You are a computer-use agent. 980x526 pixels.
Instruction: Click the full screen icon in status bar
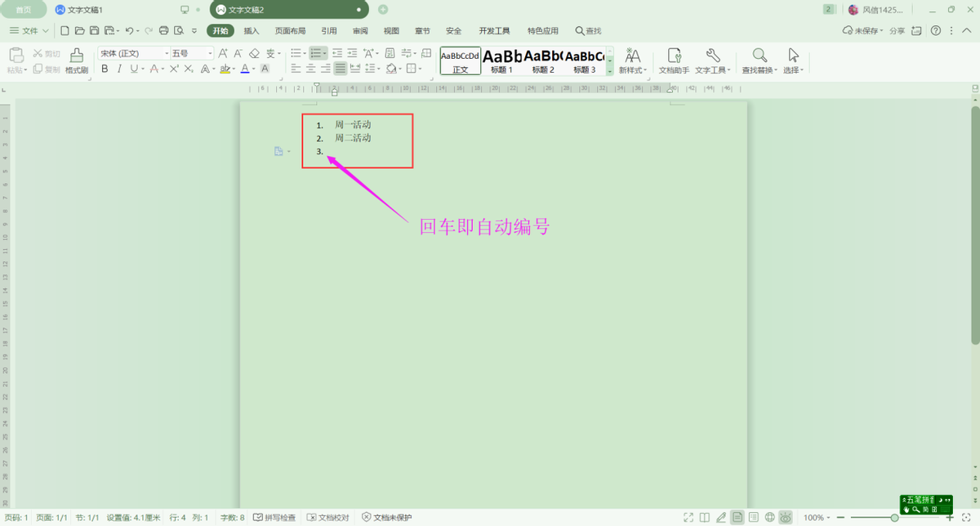tap(688, 518)
